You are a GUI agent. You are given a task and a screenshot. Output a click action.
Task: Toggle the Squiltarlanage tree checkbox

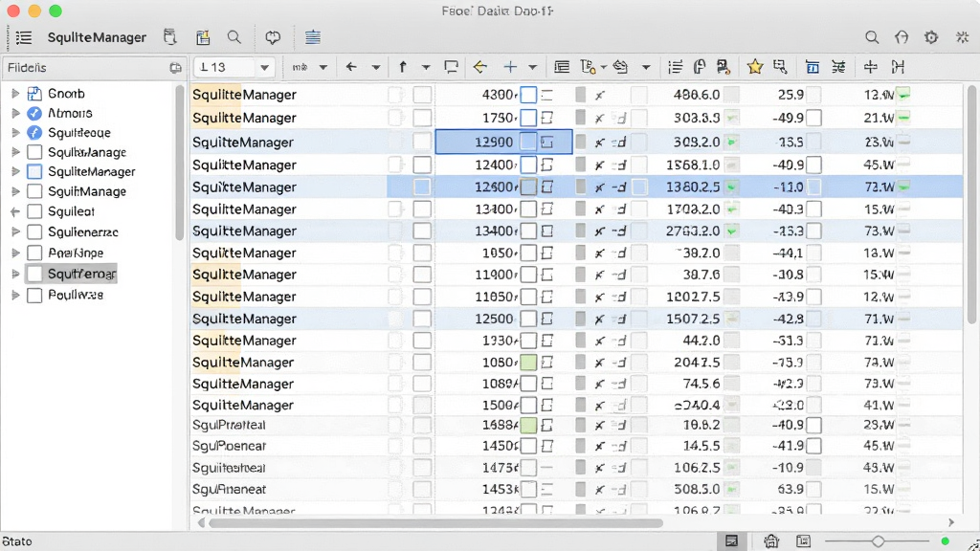point(35,152)
